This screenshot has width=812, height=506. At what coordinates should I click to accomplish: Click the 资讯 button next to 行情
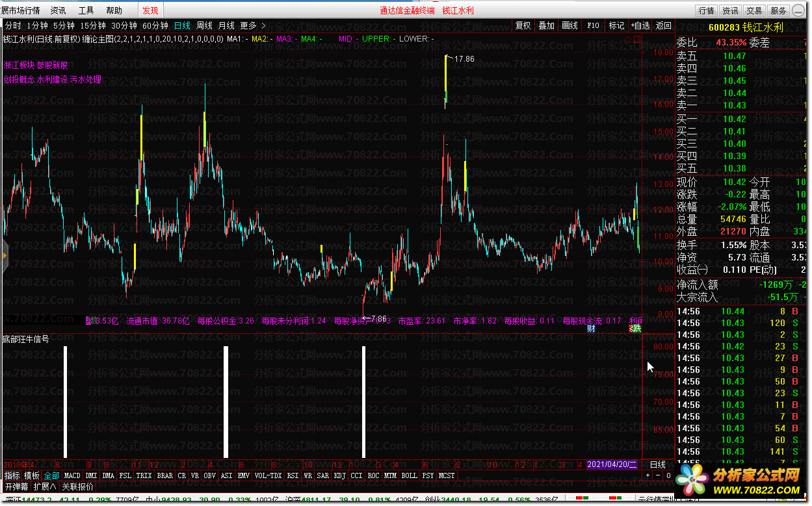(x=730, y=10)
